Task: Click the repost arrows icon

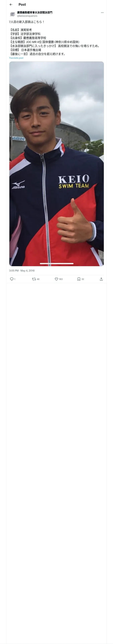Action: 34,279
